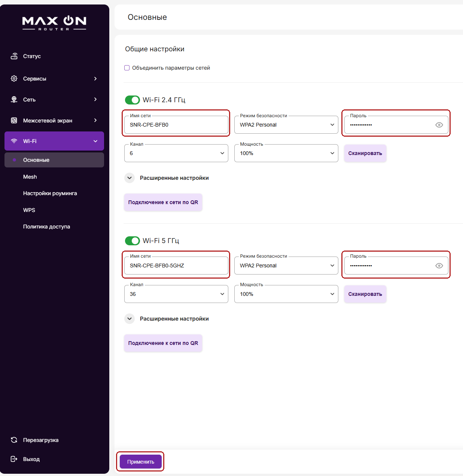463x476 pixels.
Task: Click the Выход logout icon
Action: (x=14, y=459)
